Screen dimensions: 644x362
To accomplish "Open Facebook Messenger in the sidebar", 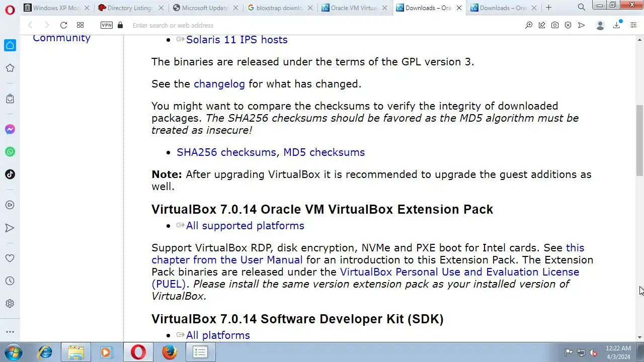I will click(x=10, y=129).
